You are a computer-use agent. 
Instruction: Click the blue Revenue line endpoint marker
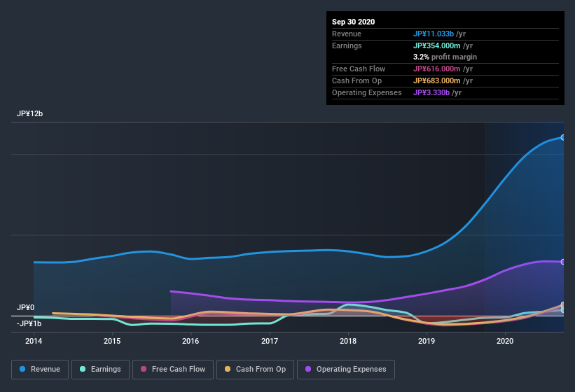pyautogui.click(x=563, y=137)
